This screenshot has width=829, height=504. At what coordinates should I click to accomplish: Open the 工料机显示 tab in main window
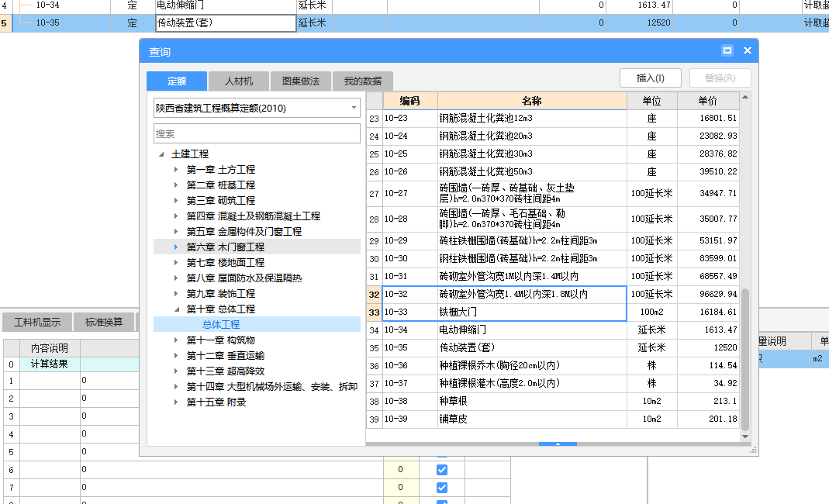37,322
